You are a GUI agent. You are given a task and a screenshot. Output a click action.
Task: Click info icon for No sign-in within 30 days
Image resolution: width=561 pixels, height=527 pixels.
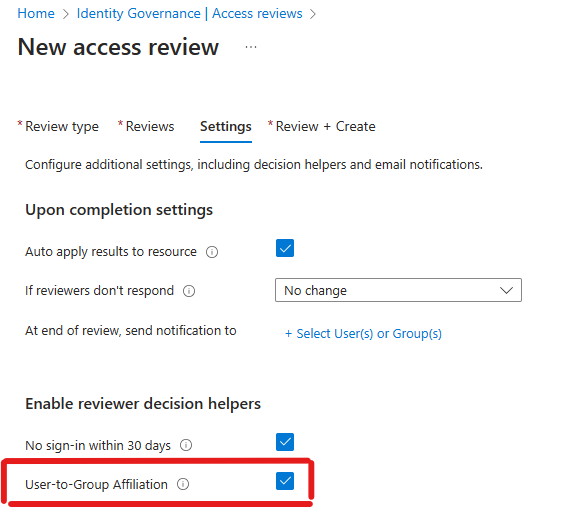186,445
